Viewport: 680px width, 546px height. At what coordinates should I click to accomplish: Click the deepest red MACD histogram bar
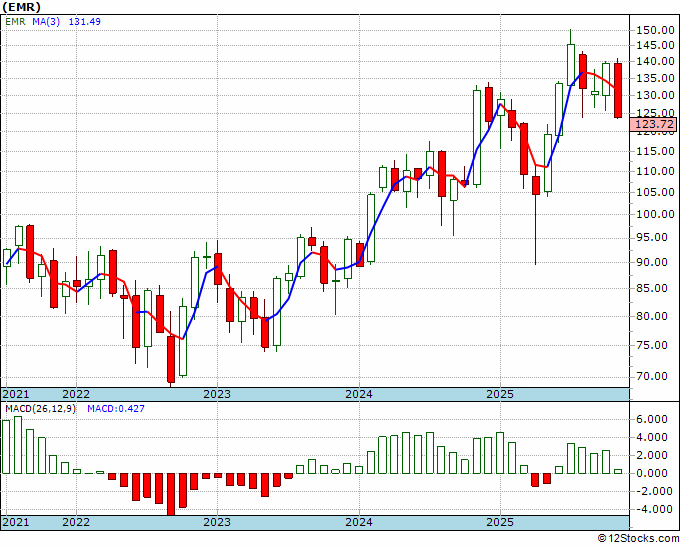pos(171,494)
